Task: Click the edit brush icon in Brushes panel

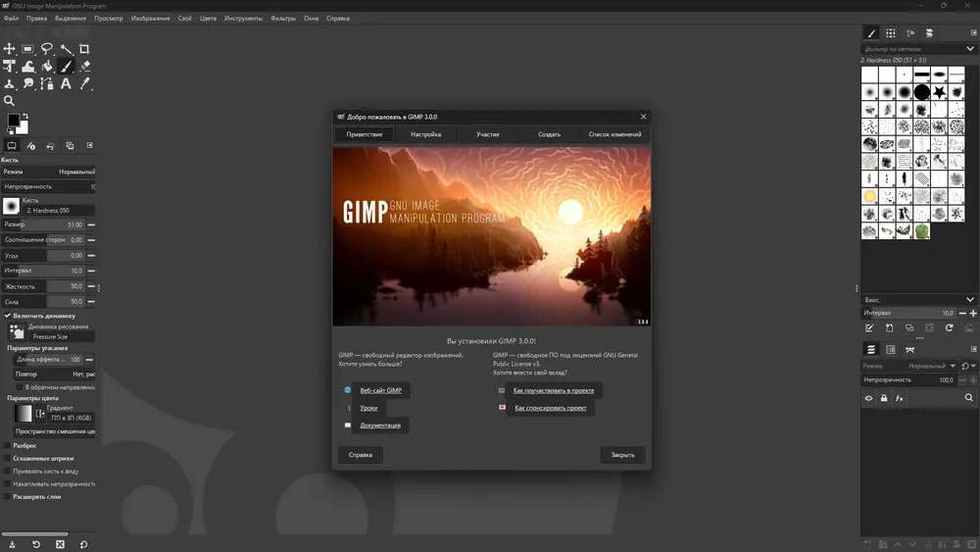Action: 869,328
